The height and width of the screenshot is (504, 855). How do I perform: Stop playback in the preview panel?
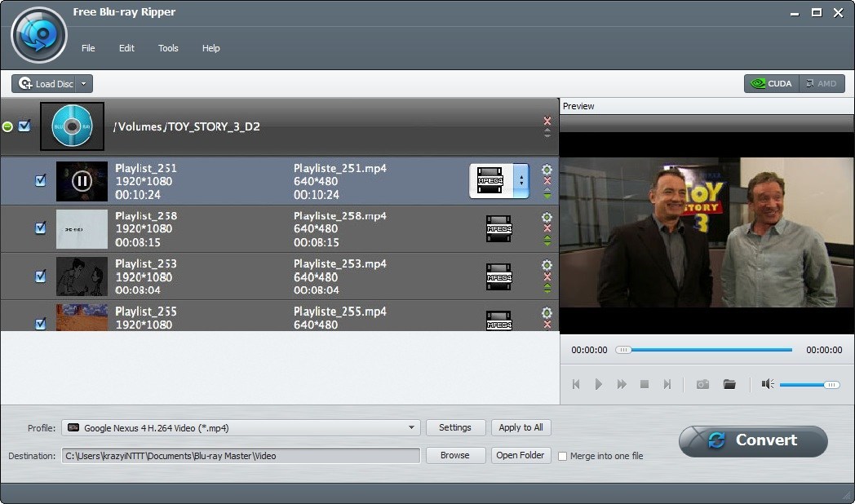645,384
